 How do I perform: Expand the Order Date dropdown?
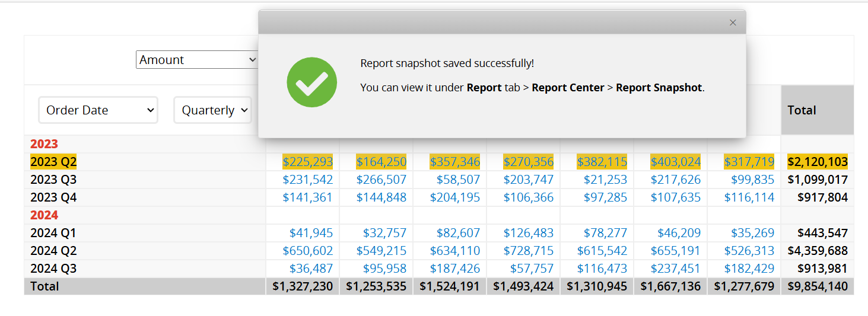98,110
